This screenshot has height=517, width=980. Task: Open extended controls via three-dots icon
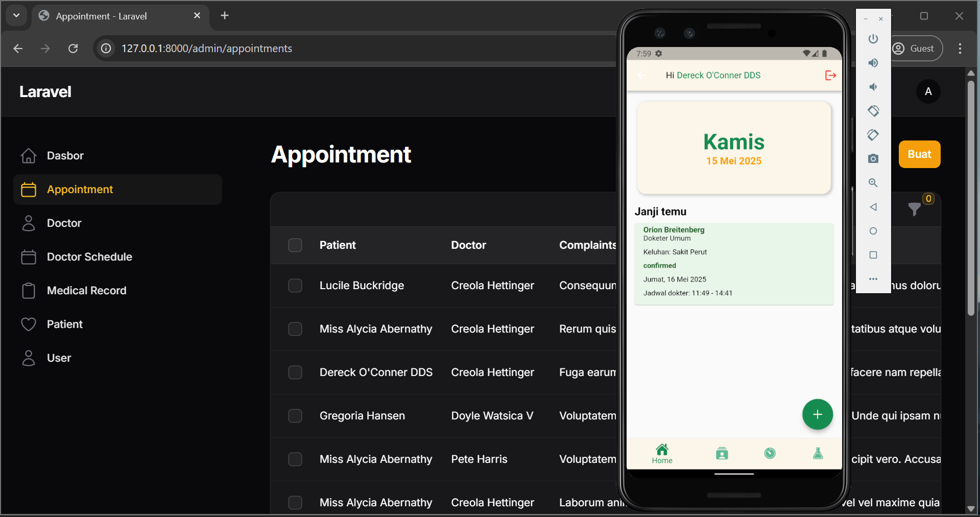(873, 279)
